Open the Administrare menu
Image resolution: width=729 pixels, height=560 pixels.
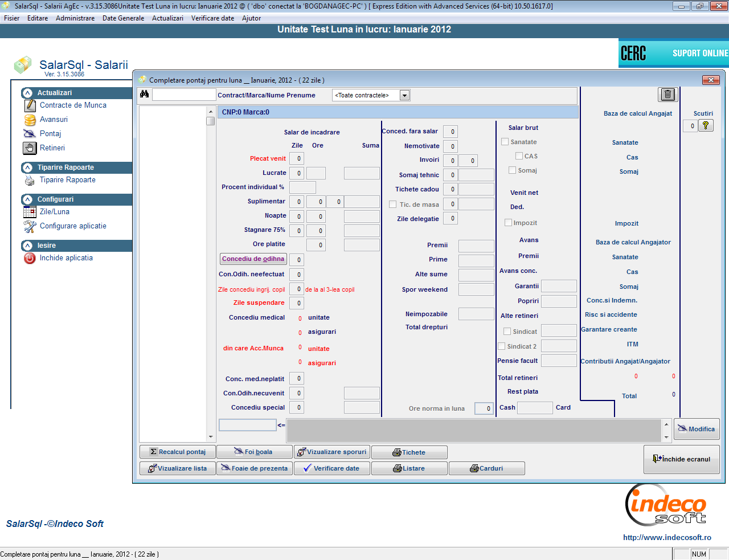point(75,18)
